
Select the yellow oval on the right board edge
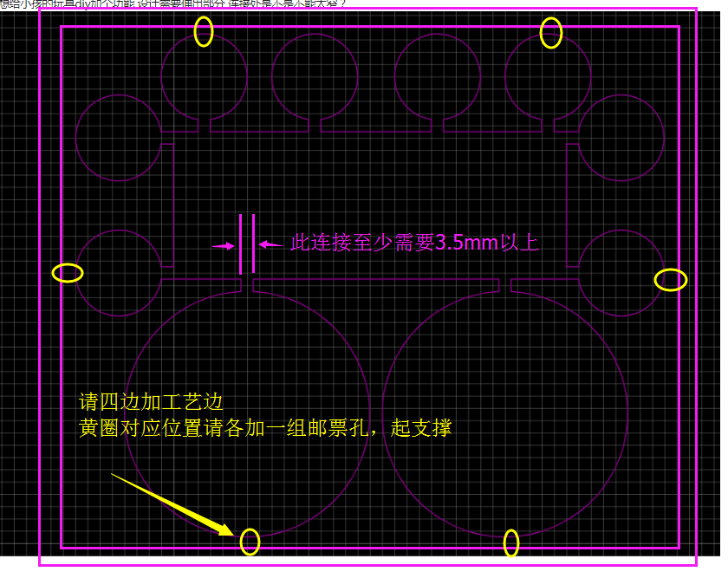tap(670, 280)
